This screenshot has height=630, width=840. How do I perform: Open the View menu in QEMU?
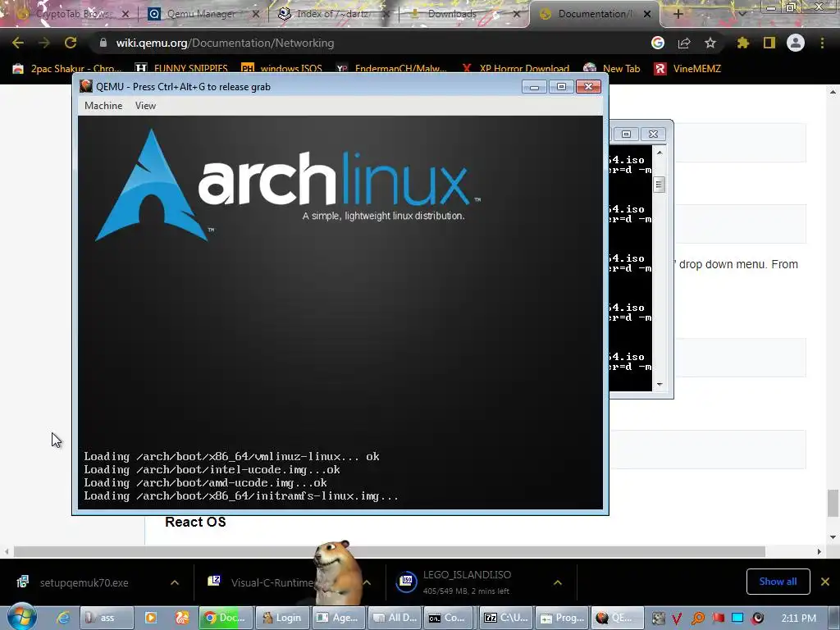coord(145,106)
